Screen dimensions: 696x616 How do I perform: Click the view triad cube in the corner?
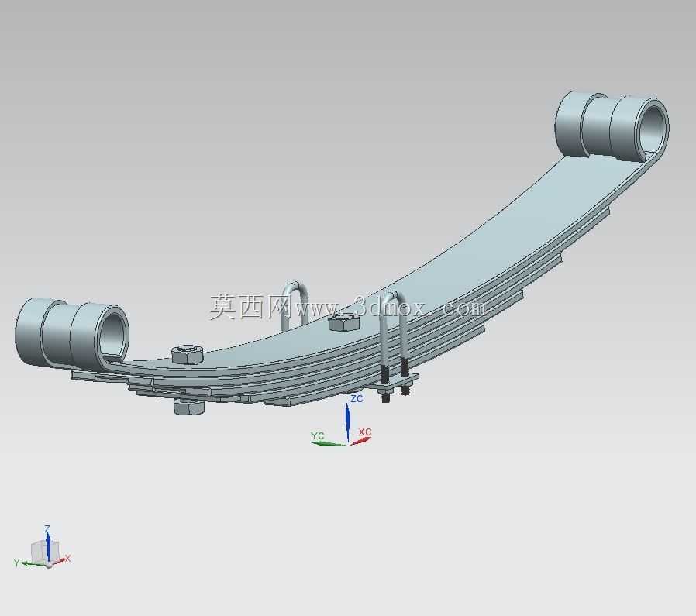[x=45, y=551]
